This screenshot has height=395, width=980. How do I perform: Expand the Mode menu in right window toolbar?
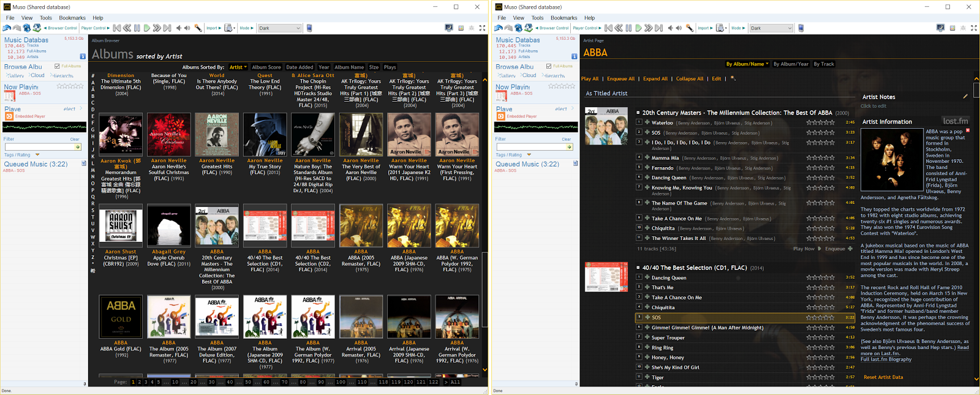pos(737,28)
